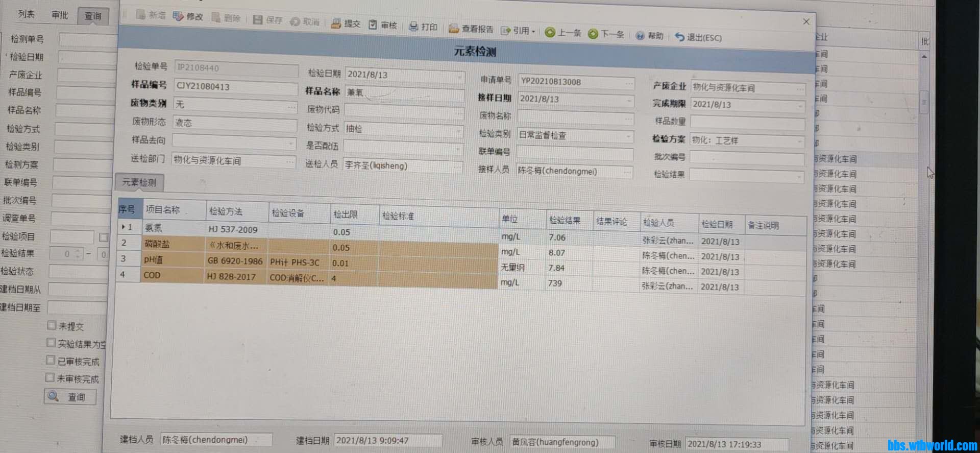980x453 pixels.
Task: Click the 建档人员 field 陈冬梅(chendongmei)
Action: pyautogui.click(x=216, y=440)
